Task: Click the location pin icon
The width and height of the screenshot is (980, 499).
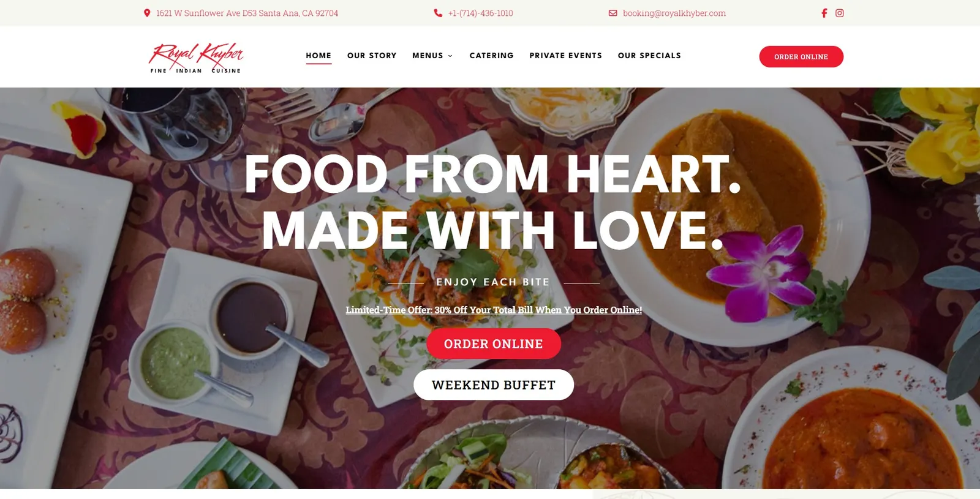Action: point(147,13)
